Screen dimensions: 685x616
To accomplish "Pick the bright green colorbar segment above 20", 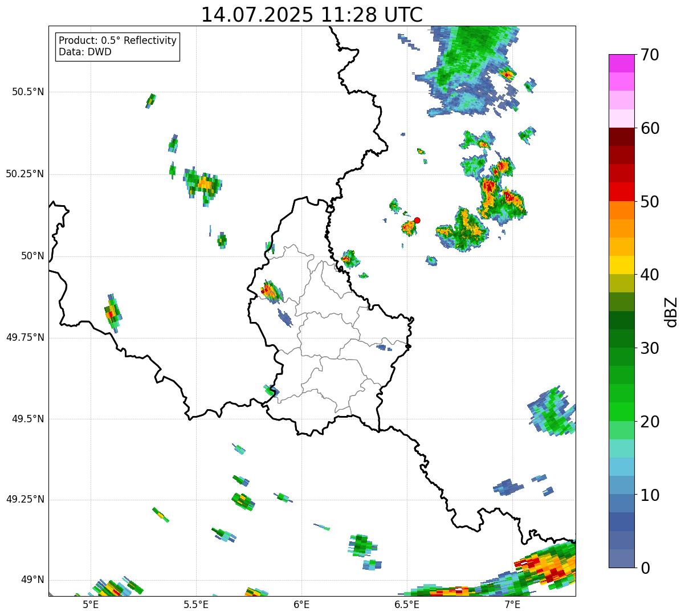I will (x=621, y=412).
